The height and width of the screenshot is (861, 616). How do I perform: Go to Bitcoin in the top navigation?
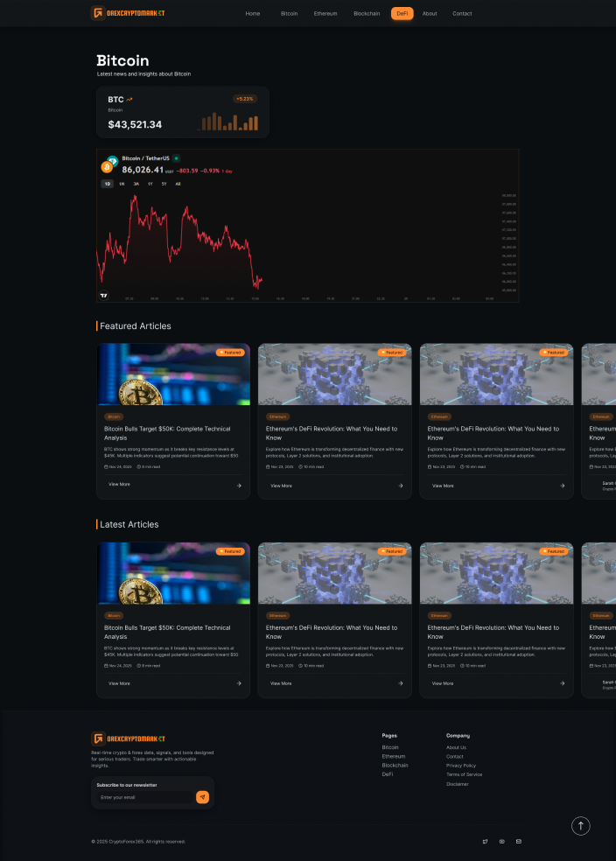coord(289,14)
